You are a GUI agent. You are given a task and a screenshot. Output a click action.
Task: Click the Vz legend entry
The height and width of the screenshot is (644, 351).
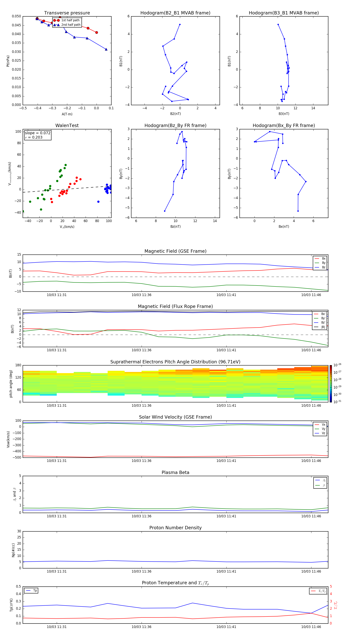click(x=320, y=433)
